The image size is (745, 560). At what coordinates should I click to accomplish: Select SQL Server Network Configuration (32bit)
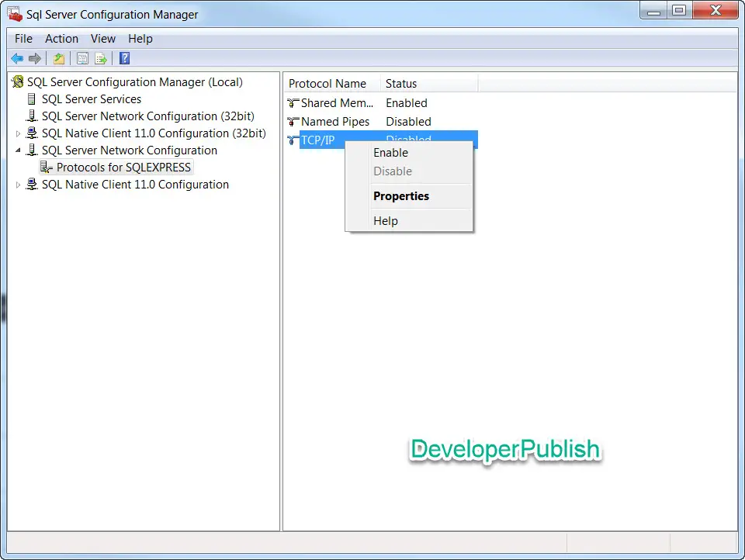coord(147,116)
